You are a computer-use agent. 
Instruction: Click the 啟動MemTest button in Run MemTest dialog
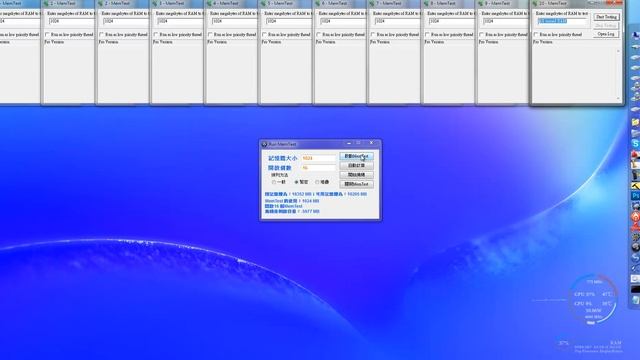tap(356, 156)
